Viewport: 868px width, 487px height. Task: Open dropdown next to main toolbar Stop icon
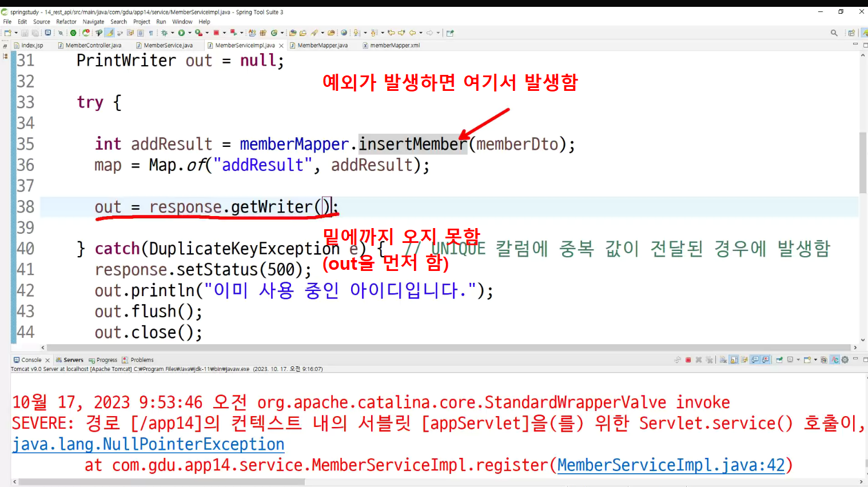pyautogui.click(x=224, y=33)
